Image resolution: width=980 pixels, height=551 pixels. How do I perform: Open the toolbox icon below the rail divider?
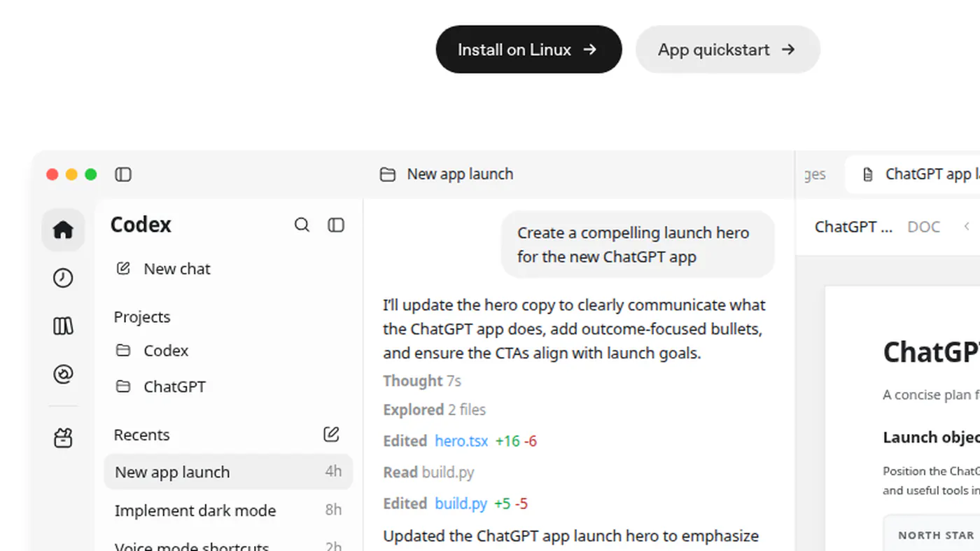63,438
